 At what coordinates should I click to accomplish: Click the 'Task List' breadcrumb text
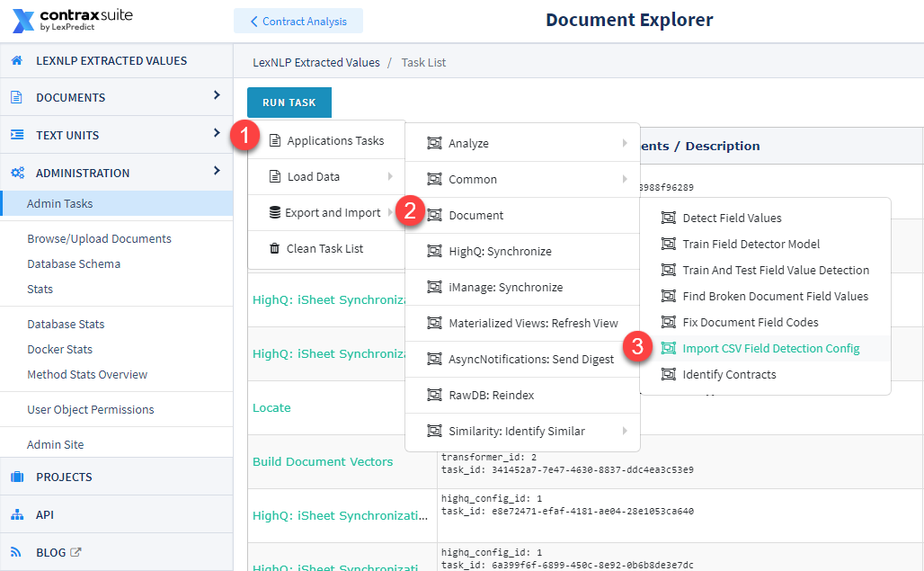(x=423, y=62)
